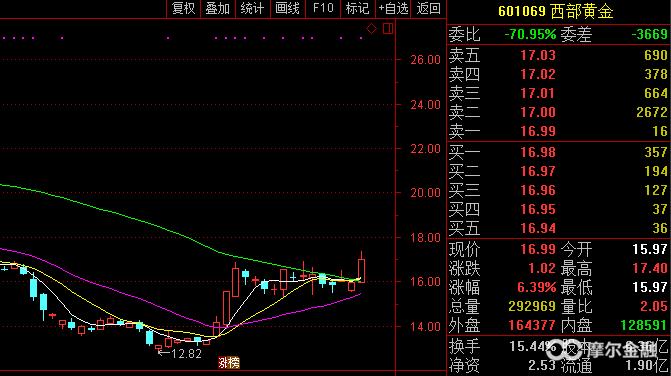671x376 pixels.
Task: Click 买一 volume 357
Action: 656,152
